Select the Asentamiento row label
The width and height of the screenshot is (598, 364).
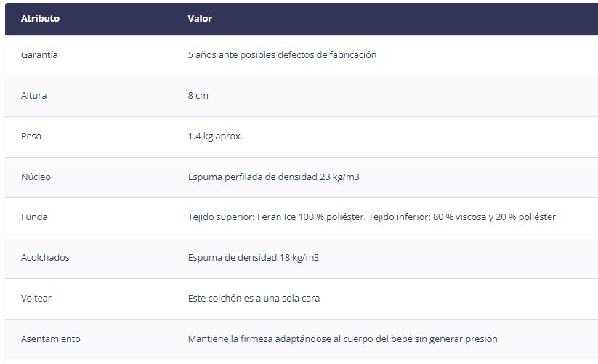click(x=50, y=339)
